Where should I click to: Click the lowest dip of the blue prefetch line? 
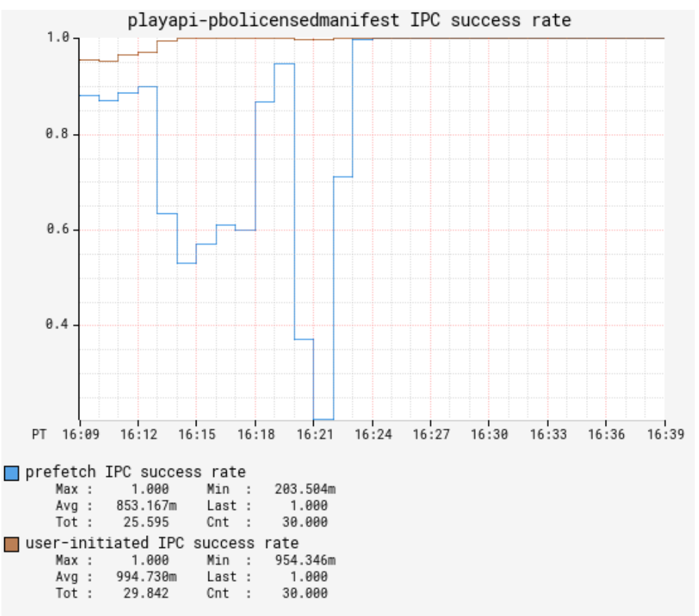point(324,420)
